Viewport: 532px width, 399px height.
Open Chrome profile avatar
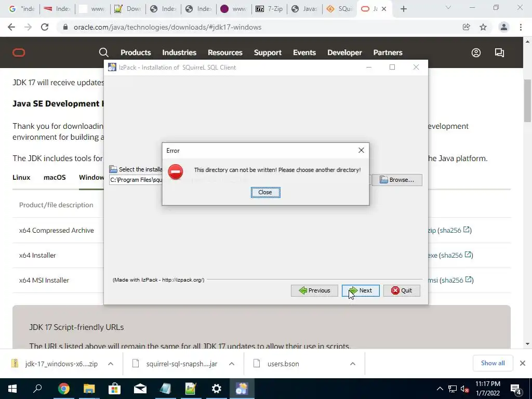coord(504,27)
